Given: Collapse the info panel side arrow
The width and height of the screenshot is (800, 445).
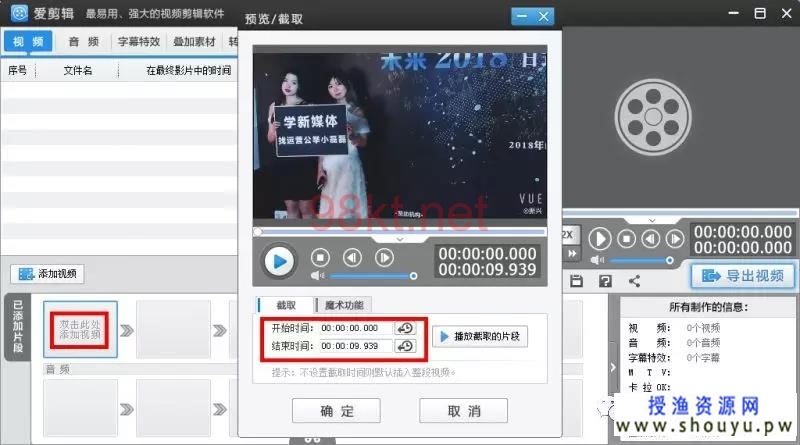Looking at the screenshot, I should click(x=613, y=366).
